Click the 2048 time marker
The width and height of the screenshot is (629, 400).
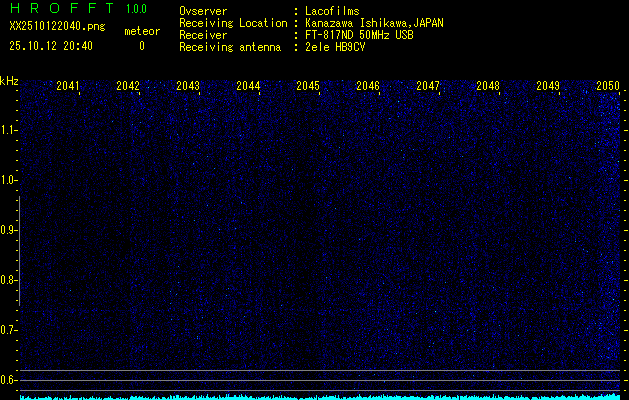pos(488,87)
